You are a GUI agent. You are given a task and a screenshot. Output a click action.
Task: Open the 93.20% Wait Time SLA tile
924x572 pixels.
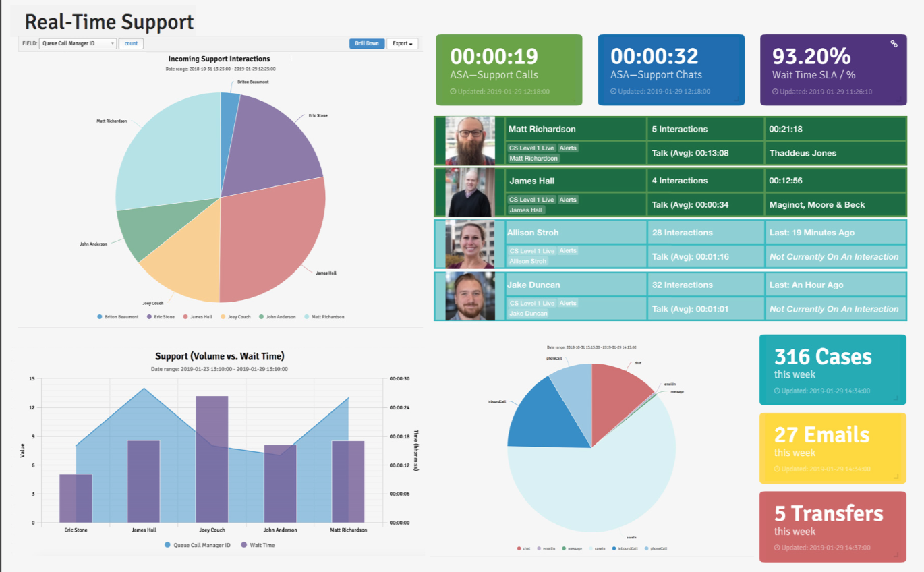coord(833,69)
